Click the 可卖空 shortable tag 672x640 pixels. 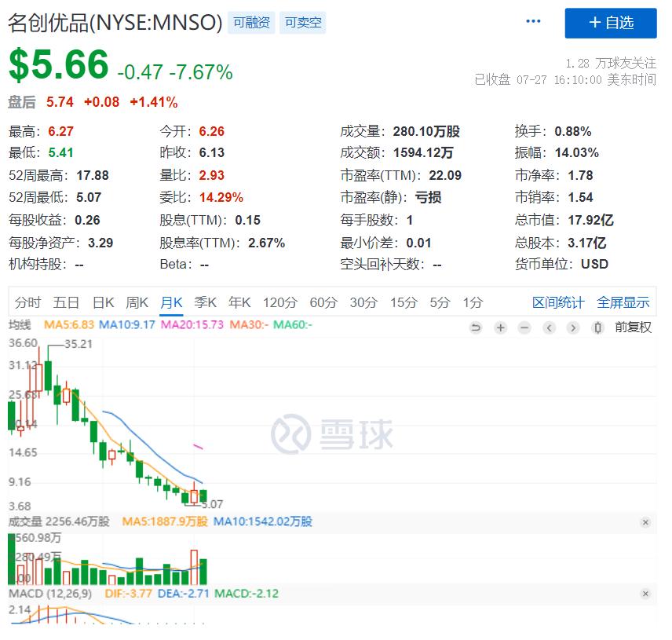305,23
